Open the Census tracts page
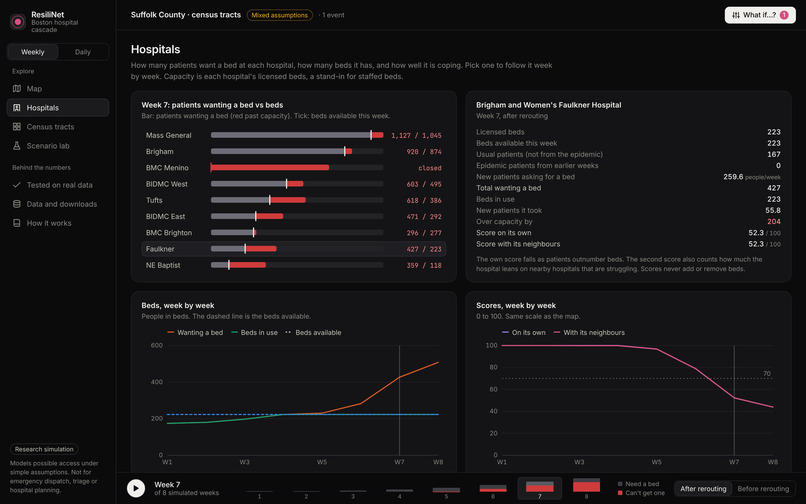The image size is (806, 504). [58, 127]
